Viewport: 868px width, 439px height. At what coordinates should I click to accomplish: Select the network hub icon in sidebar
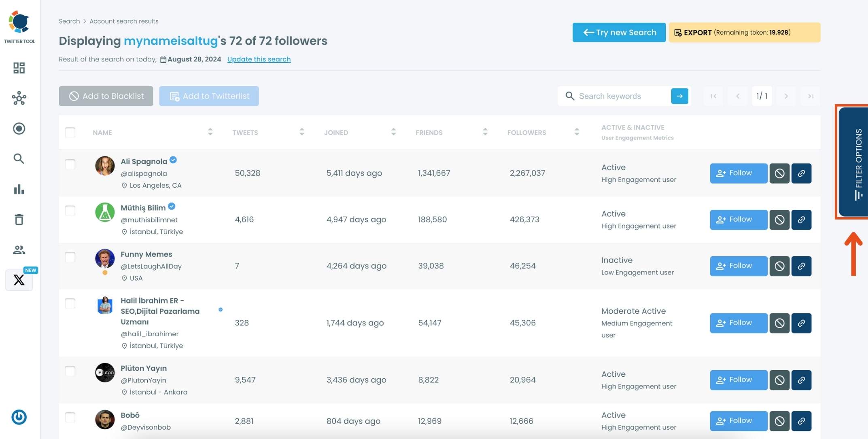click(19, 98)
